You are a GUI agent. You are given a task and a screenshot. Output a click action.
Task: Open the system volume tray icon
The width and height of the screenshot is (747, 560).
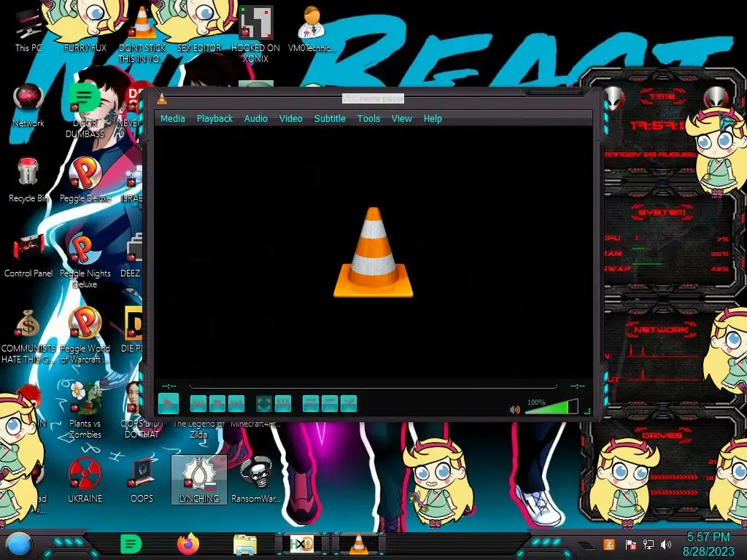[x=666, y=544]
